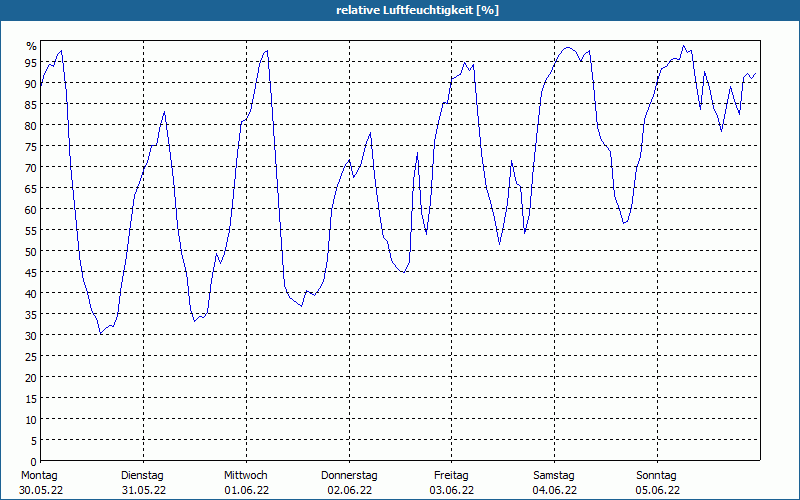Click the Sonntag axis label
This screenshot has width=800, height=500.
coord(656,475)
